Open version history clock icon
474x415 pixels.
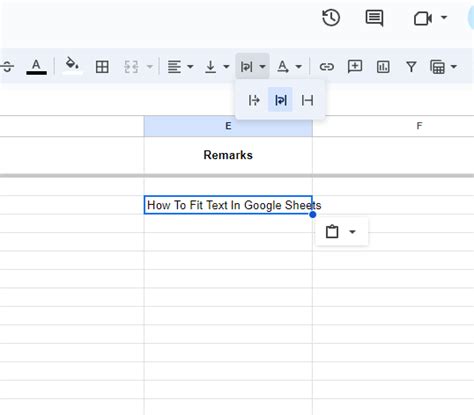tap(331, 18)
